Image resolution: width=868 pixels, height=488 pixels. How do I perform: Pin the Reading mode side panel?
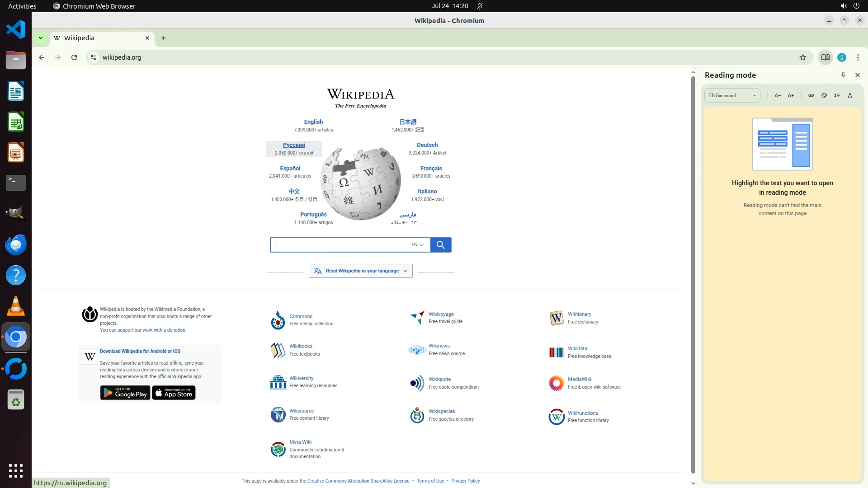coord(843,75)
